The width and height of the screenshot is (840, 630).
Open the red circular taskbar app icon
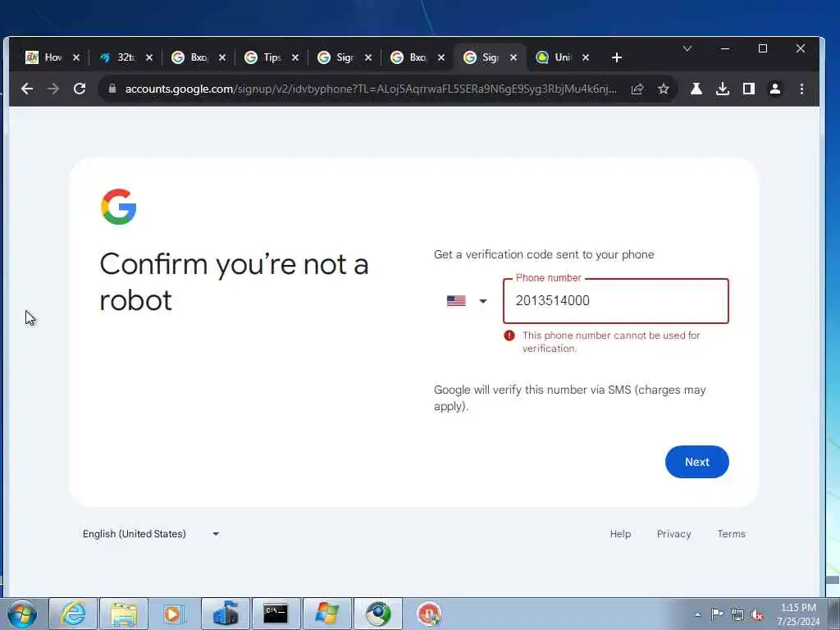click(x=428, y=614)
